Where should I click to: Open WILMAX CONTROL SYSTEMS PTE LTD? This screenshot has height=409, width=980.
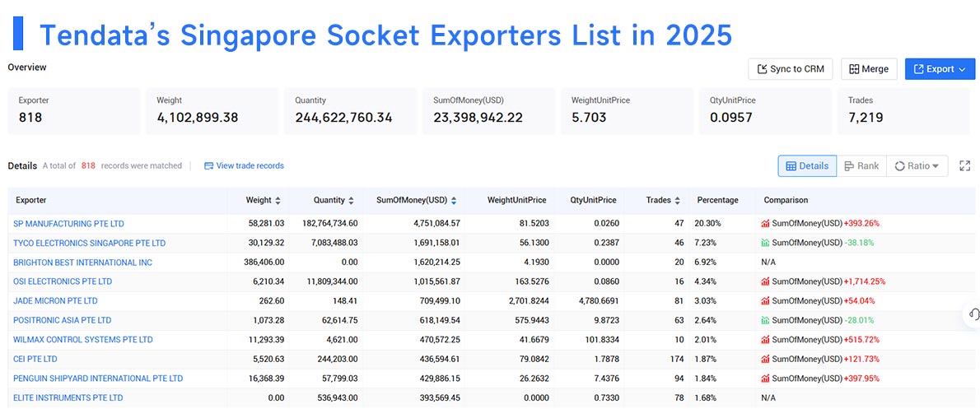coord(82,340)
